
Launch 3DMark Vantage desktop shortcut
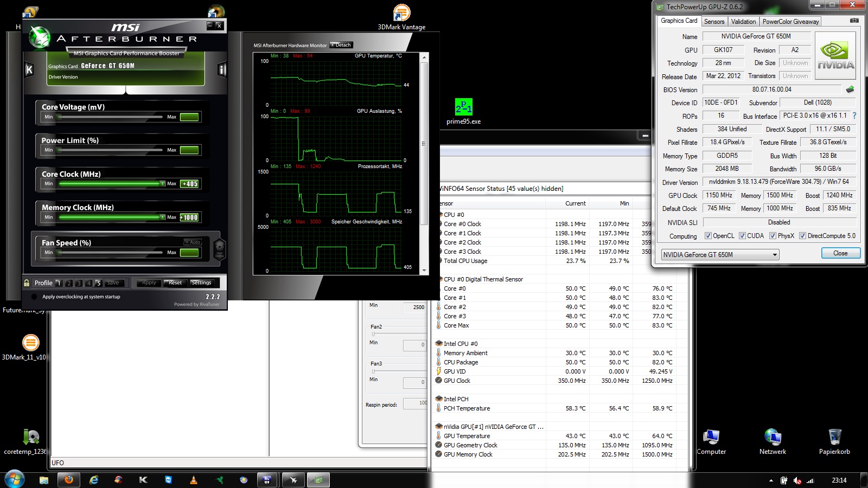coord(401,13)
